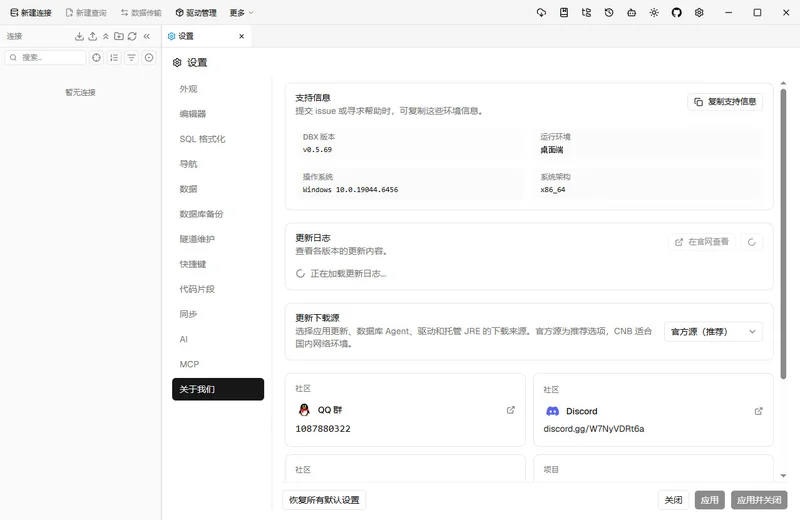Viewport: 800px width, 520px height.
Task: Open the AI settings section
Action: click(218, 339)
